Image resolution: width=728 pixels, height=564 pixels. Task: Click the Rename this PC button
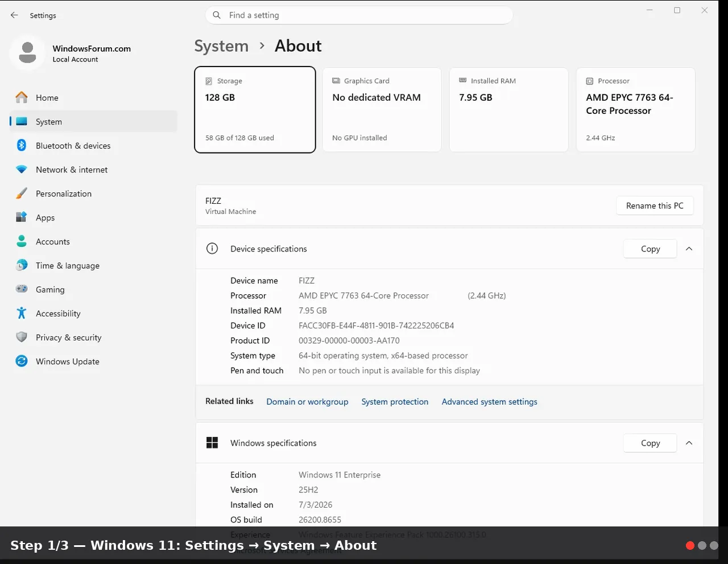[x=655, y=206]
